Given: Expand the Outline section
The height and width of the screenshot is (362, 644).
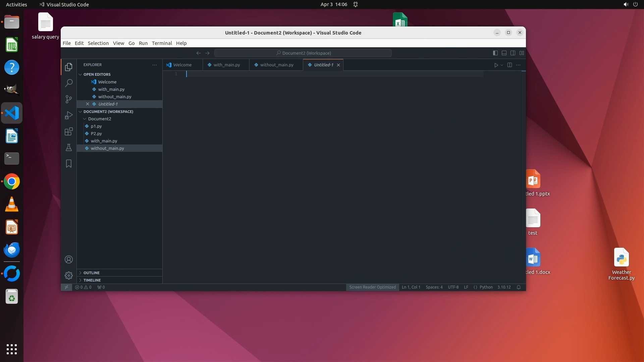Looking at the screenshot, I should tap(92, 273).
